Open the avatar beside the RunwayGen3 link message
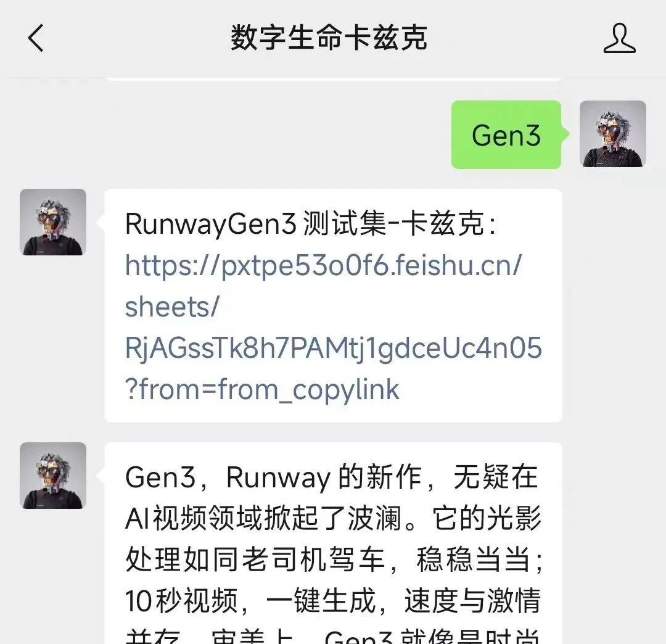The image size is (666, 644). (53, 222)
